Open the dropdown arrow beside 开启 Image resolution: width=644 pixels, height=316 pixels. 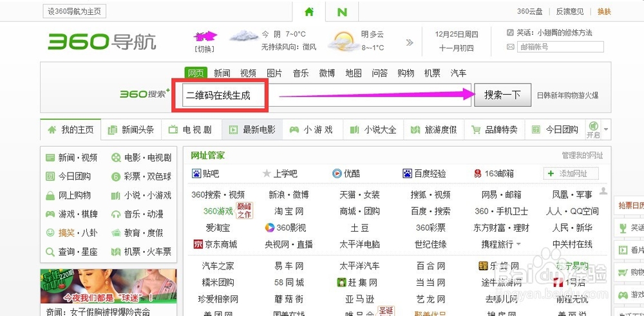click(x=605, y=129)
